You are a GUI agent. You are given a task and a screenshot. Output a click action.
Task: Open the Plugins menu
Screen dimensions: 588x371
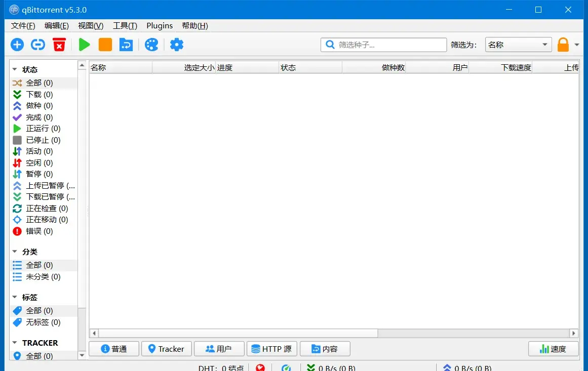click(160, 25)
